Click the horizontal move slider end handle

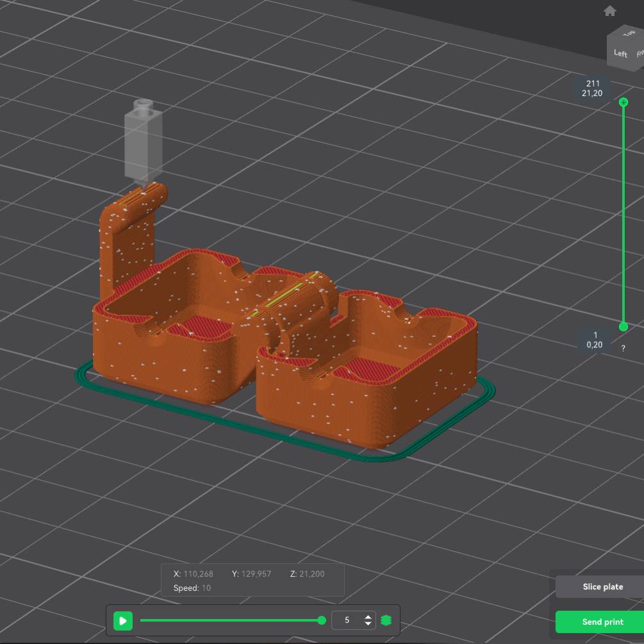(322, 620)
